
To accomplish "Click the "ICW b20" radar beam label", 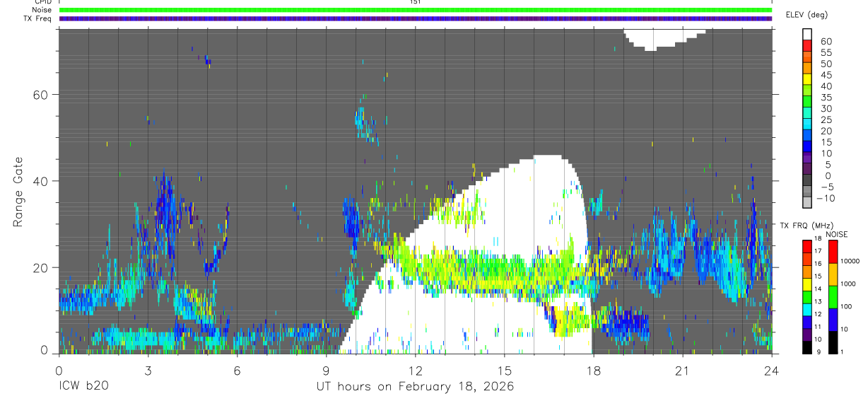I will click(x=83, y=387).
